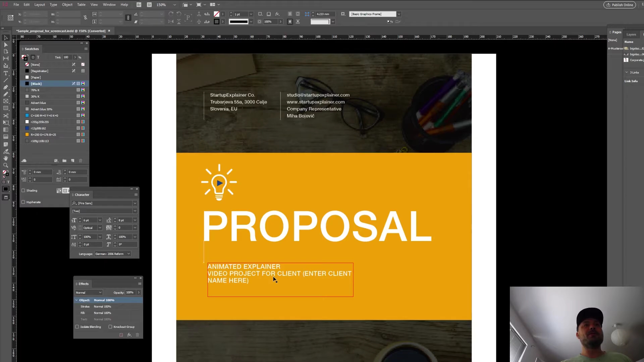This screenshot has width=644, height=362.
Task: Open the Type menu
Action: pyautogui.click(x=53, y=5)
